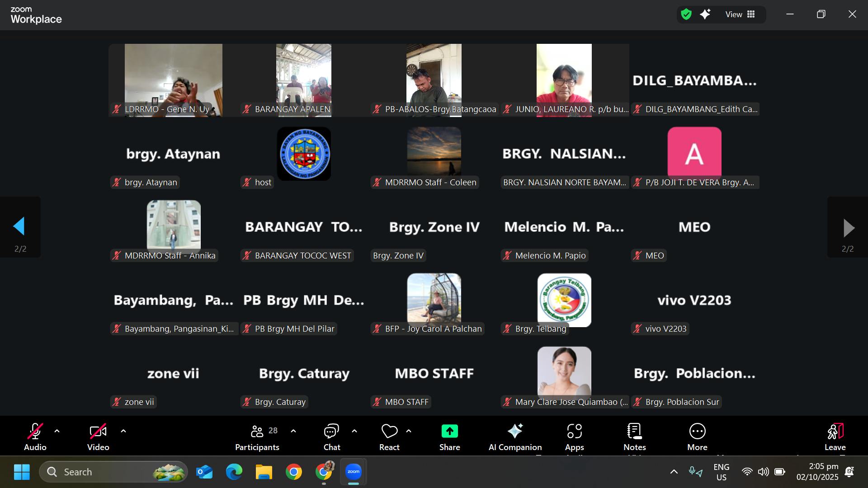Turn on camera with Video button
The image size is (868, 488).
click(98, 436)
